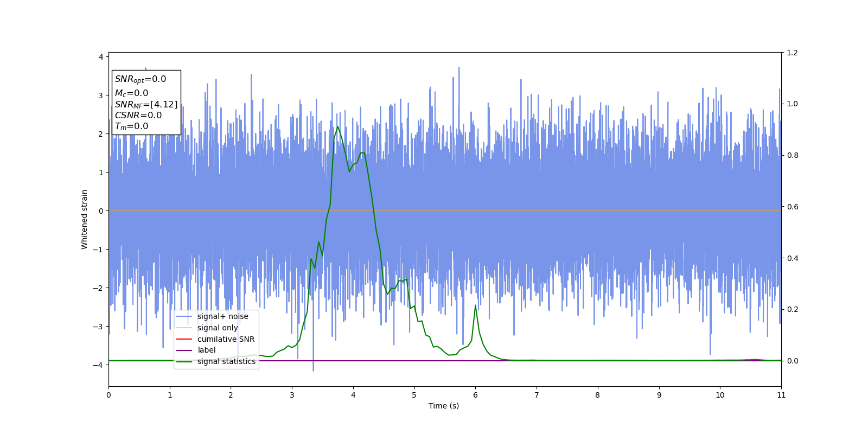Viewport: 868px width, 434px height.
Task: Click the green curve's narrow spike at 6 s
Action: (x=475, y=305)
